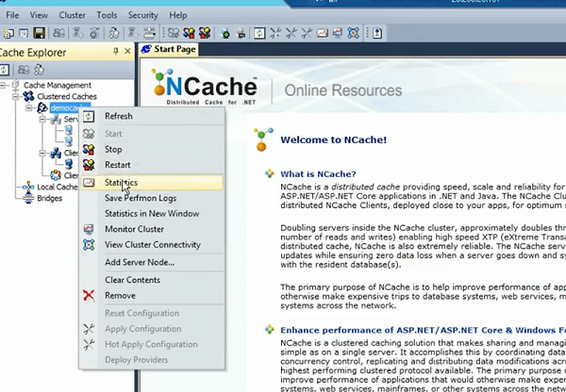The height and width of the screenshot is (392, 566).
Task: Select the client cache ring icon in tree
Action: pos(56,175)
